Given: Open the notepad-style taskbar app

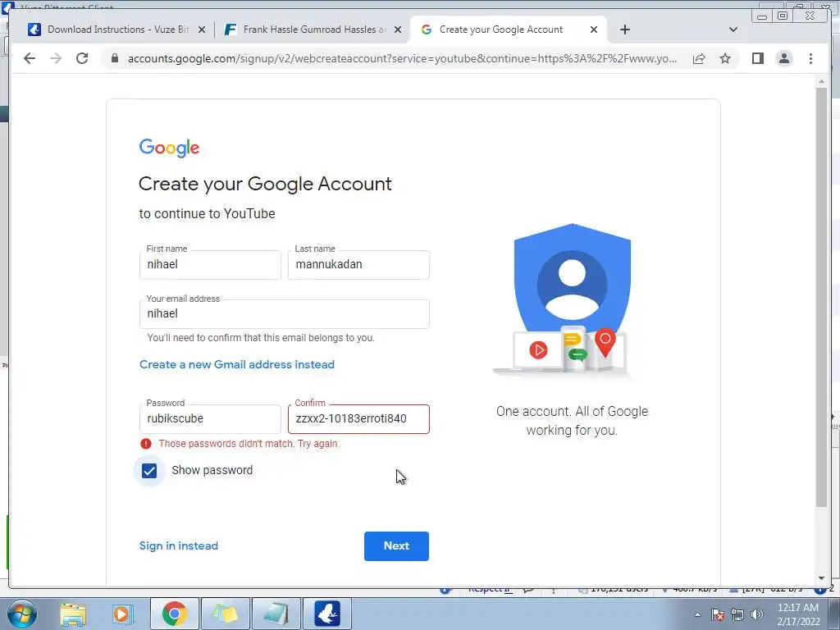Looking at the screenshot, I should point(276,614).
